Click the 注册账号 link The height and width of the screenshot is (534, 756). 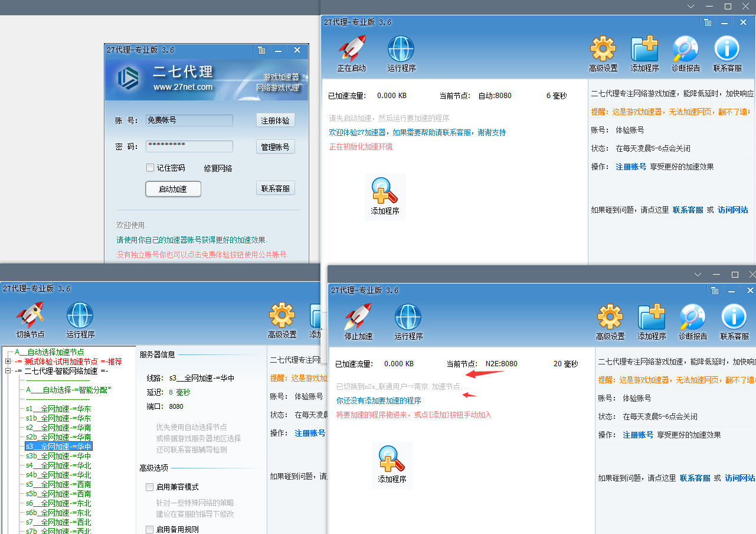tap(637, 434)
